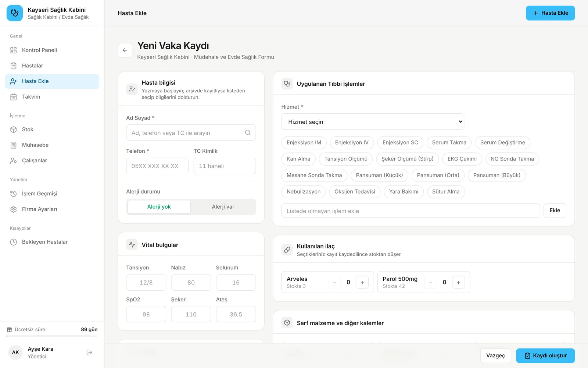Click the Çalışanlar people icon
Screen dimensions: 588x368
point(14,160)
